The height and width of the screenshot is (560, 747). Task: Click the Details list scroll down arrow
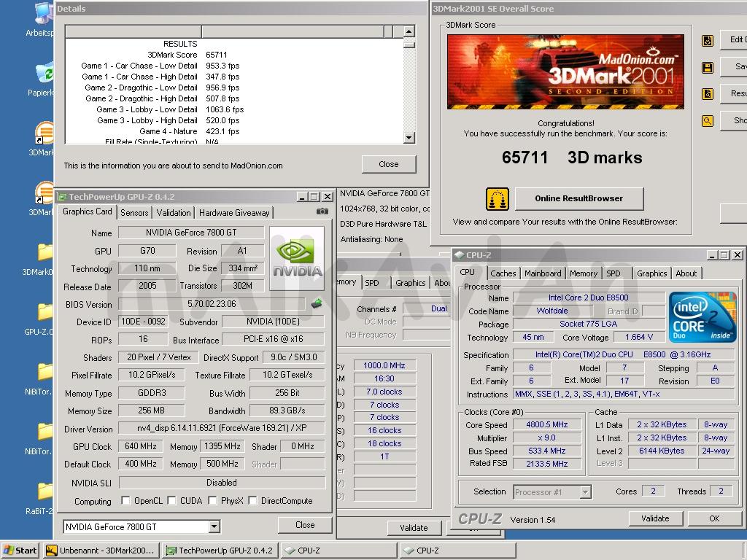(409, 138)
